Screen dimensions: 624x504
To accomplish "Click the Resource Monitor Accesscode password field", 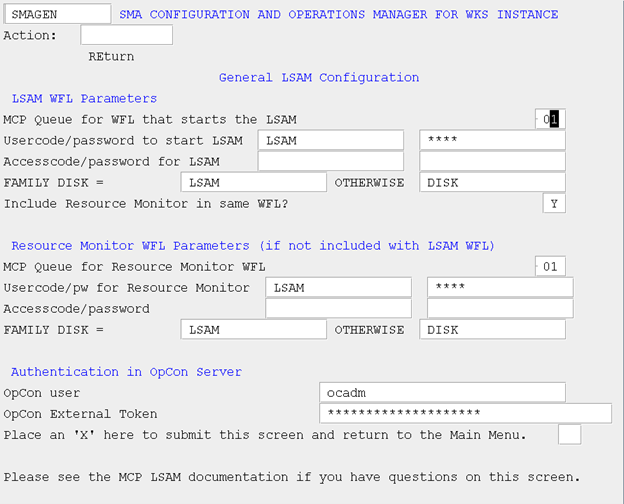I will [500, 309].
